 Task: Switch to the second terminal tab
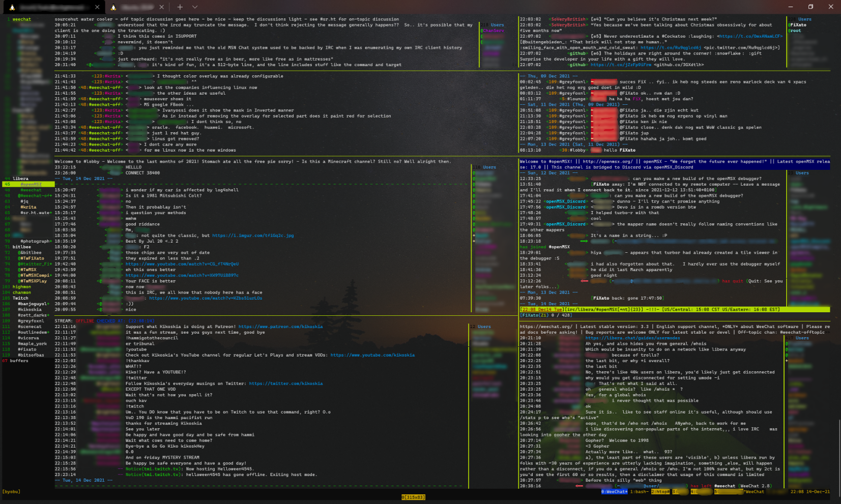click(x=136, y=7)
